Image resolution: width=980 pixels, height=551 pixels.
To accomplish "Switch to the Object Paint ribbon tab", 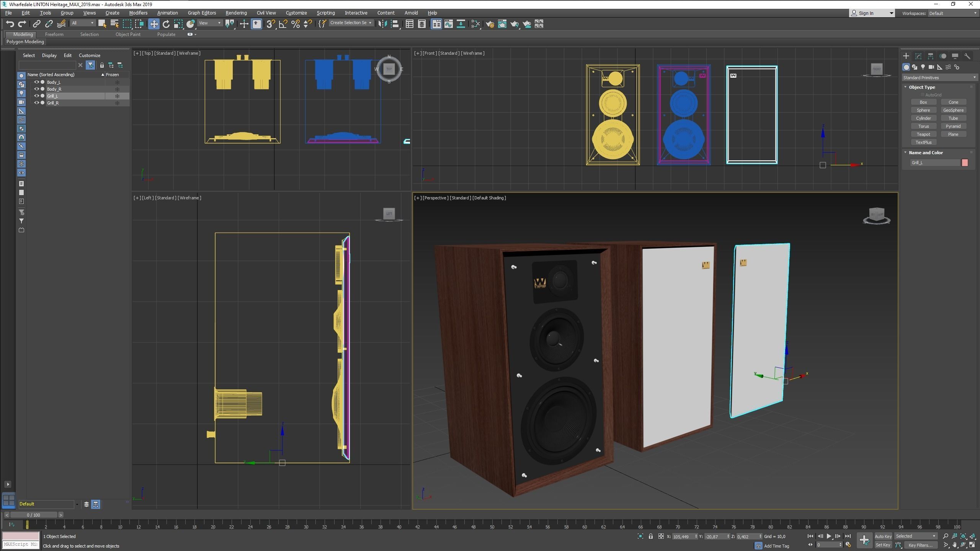I will (128, 34).
